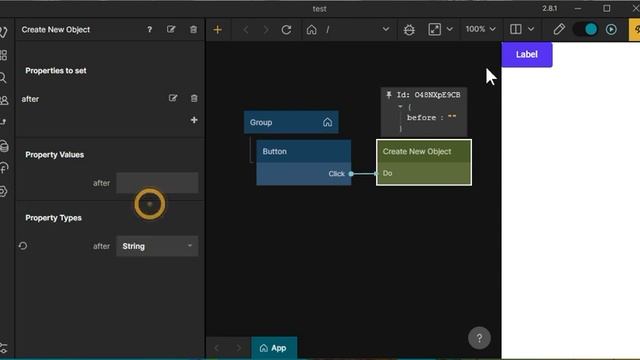Go to previous component tab arrow

pos(217,348)
